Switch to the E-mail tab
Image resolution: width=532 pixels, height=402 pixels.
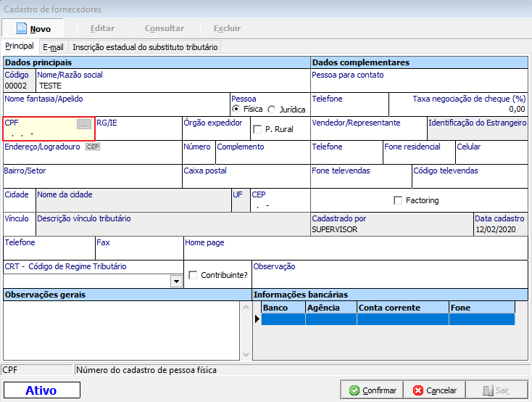coord(53,46)
